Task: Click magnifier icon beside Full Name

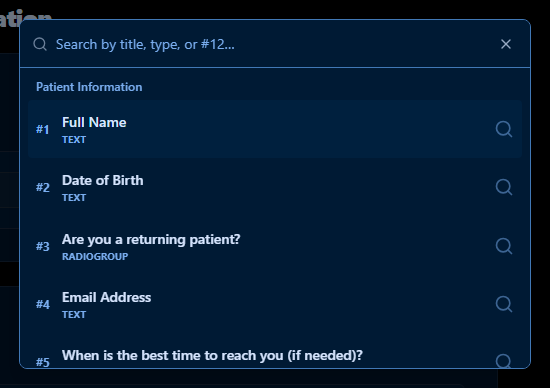Action: tap(504, 129)
